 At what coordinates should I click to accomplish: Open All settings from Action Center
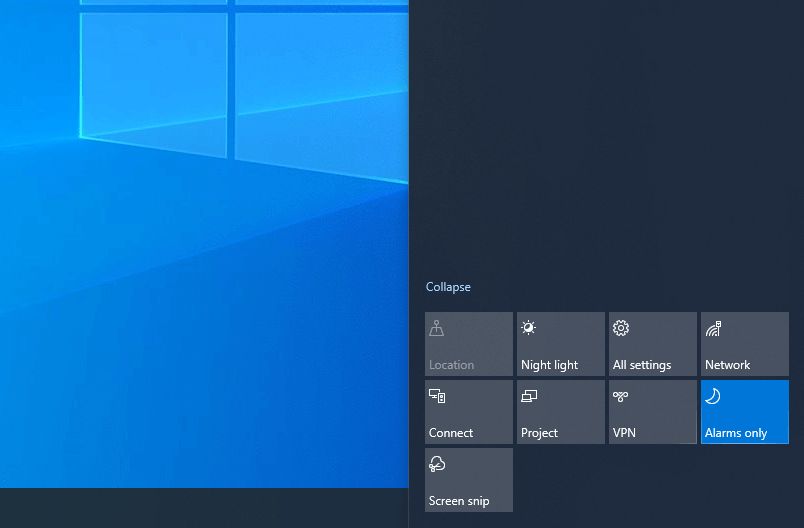click(x=653, y=344)
